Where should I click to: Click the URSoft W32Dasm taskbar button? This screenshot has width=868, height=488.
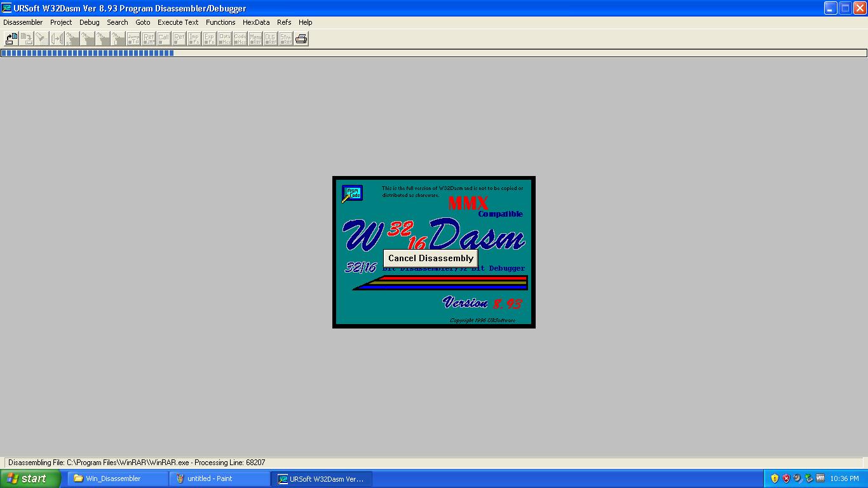pos(322,478)
